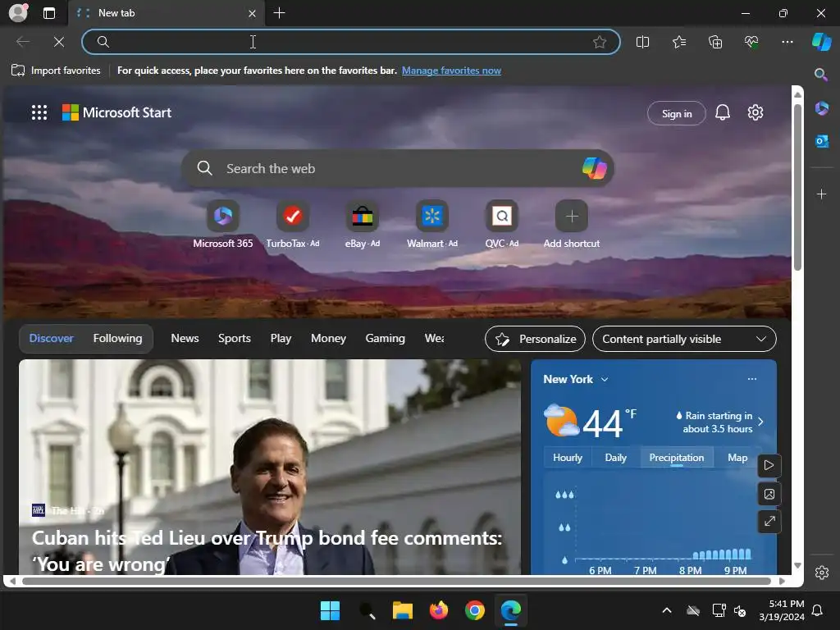Open File Explorer from the taskbar
Screen dimensions: 840x630
(x=402, y=610)
